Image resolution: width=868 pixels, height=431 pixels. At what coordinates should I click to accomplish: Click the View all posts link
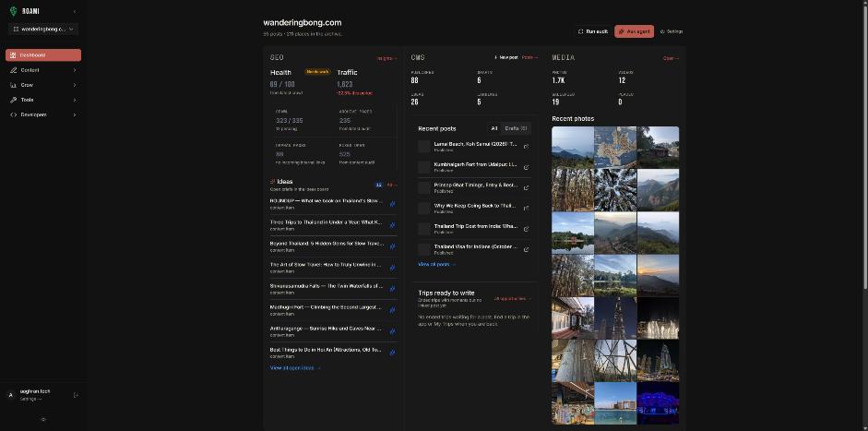437,265
